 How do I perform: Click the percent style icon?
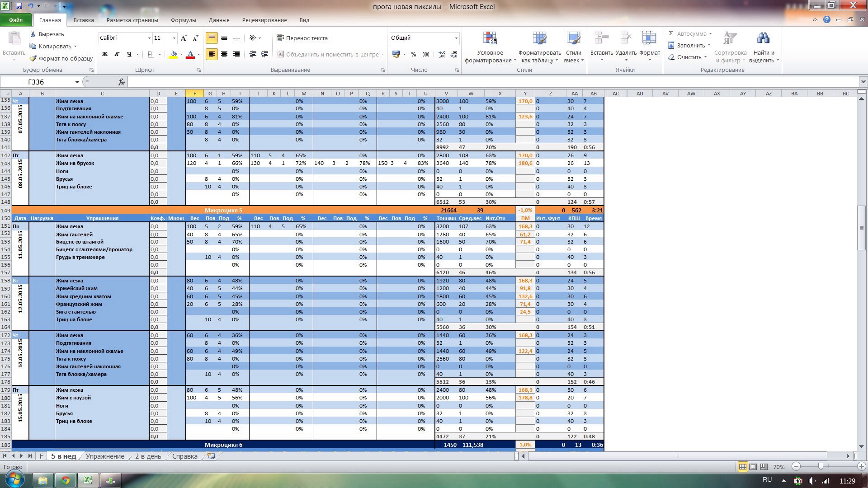point(413,54)
